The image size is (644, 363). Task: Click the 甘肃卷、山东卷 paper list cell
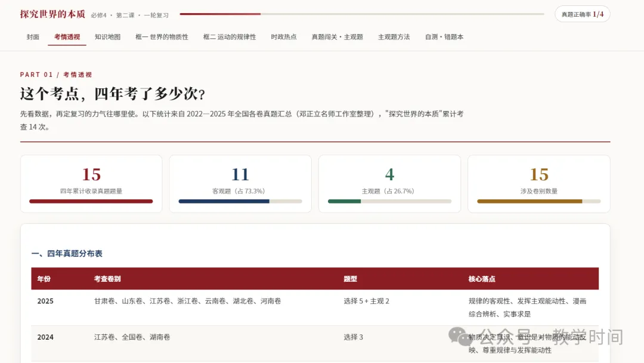tap(187, 301)
